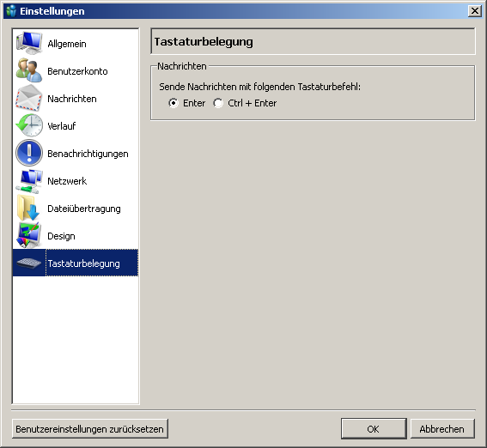Click the OK button
Screen dimensions: 487x448
click(x=374, y=429)
